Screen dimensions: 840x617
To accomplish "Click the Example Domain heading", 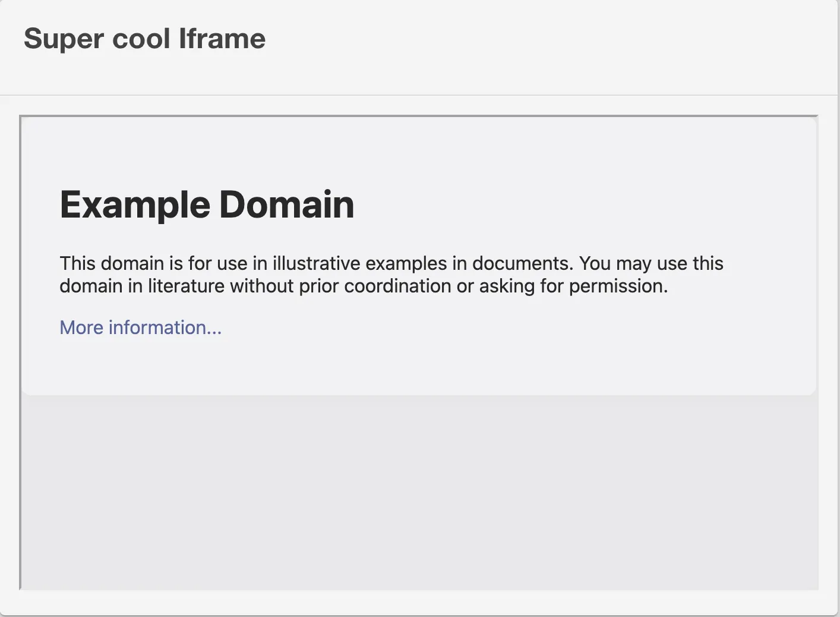I will [x=207, y=204].
